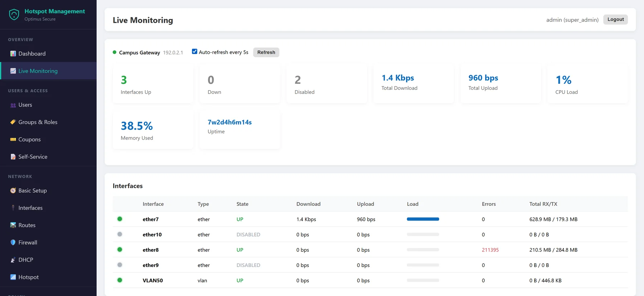Click green status dot beside Campus Gateway
The width and height of the screenshot is (644, 296).
point(114,52)
